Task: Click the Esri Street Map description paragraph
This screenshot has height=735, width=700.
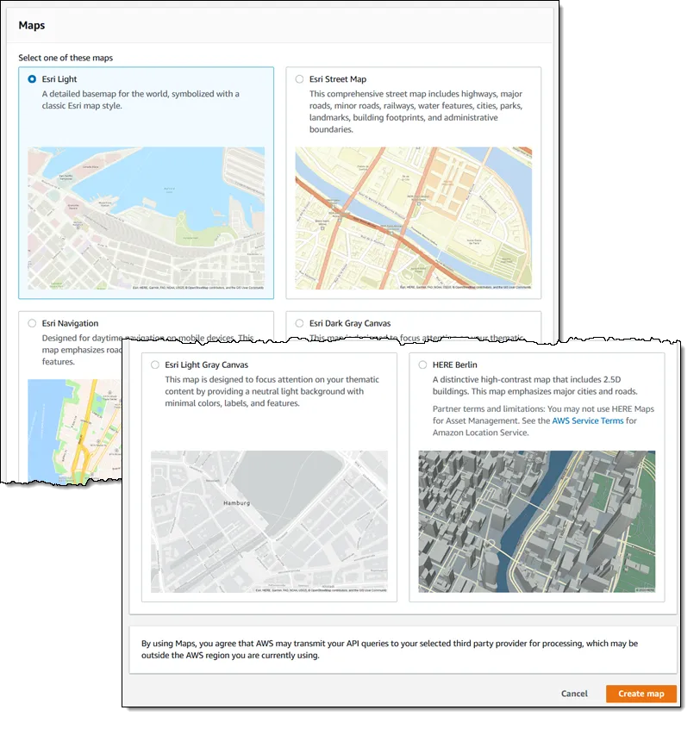Action: click(416, 111)
